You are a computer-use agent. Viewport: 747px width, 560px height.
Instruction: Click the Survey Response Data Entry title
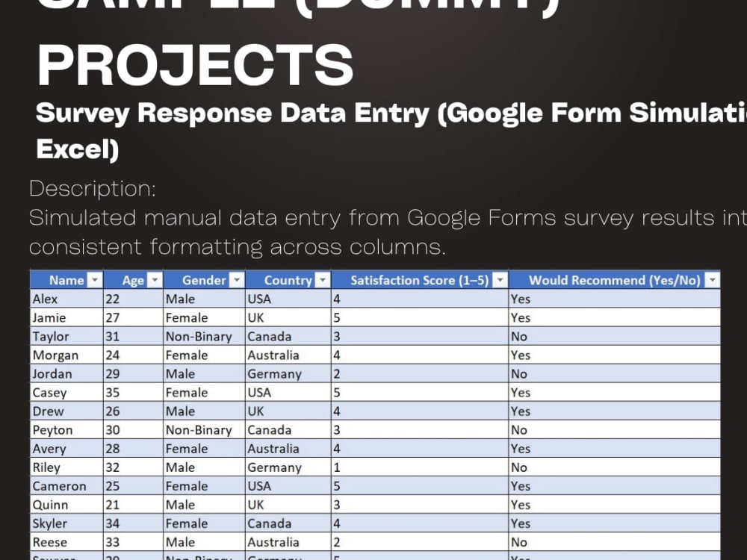click(x=391, y=131)
